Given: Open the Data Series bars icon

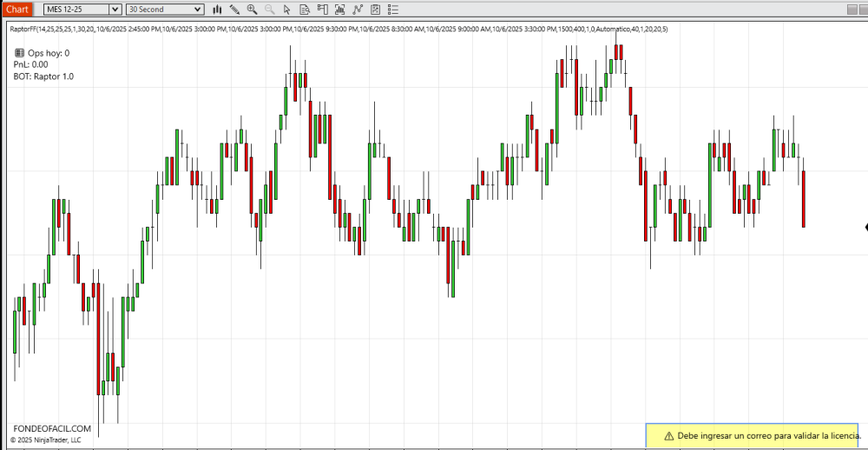Looking at the screenshot, I should (x=217, y=10).
